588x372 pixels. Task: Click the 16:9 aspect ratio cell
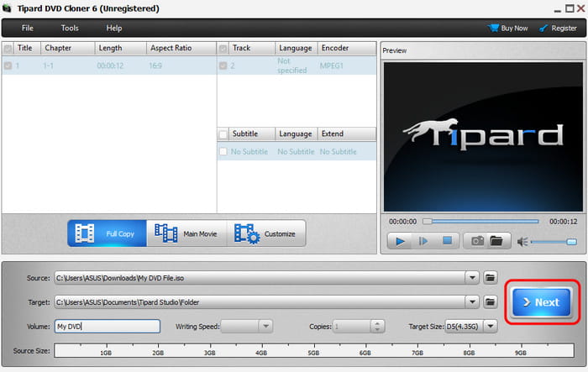(155, 65)
